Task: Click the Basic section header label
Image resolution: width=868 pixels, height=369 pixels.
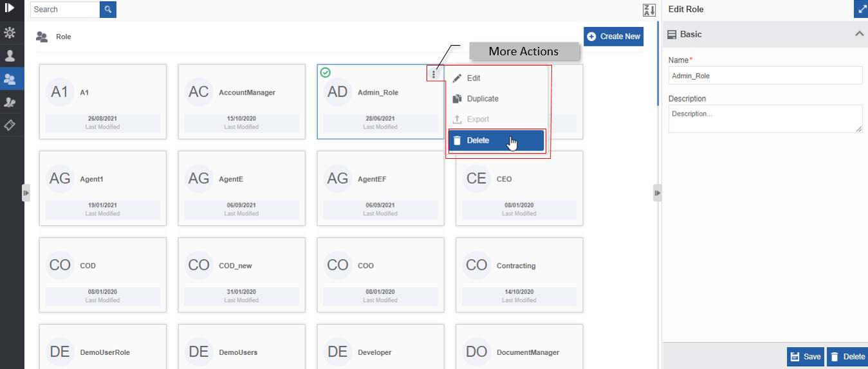Action: pos(690,34)
